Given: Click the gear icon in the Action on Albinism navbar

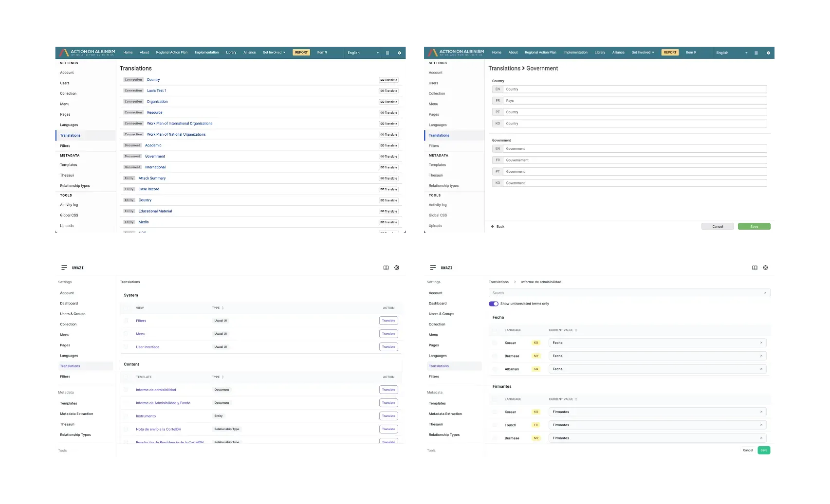Looking at the screenshot, I should point(399,53).
